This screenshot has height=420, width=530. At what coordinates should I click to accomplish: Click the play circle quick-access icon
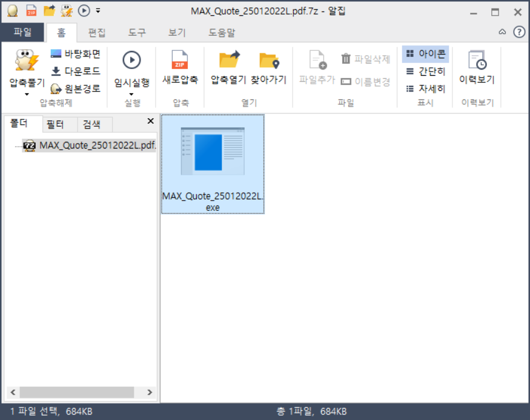pos(84,11)
